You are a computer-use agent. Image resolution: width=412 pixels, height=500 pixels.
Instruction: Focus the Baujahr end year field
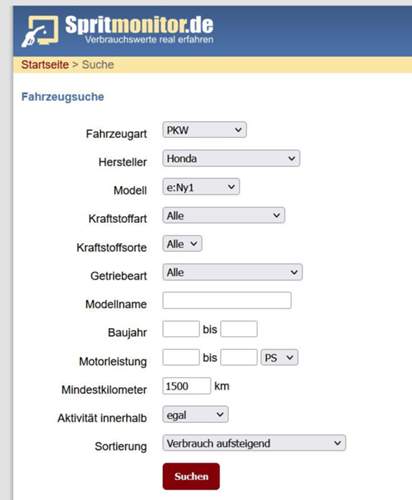[x=239, y=329]
